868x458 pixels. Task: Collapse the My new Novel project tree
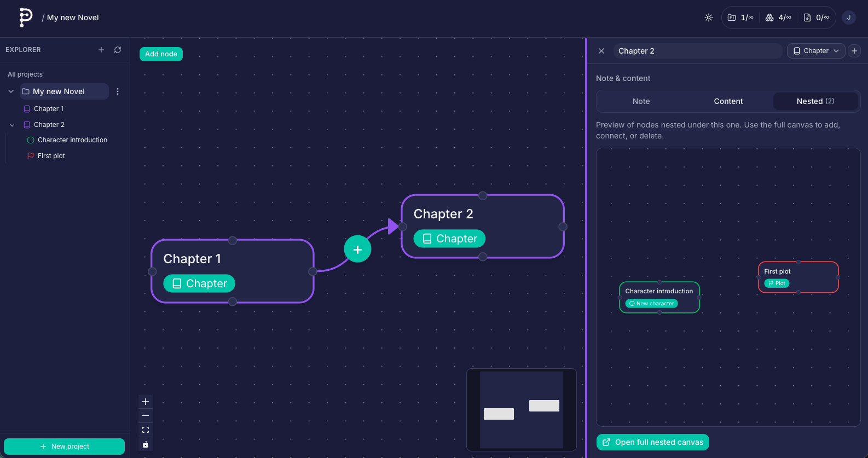tap(11, 91)
